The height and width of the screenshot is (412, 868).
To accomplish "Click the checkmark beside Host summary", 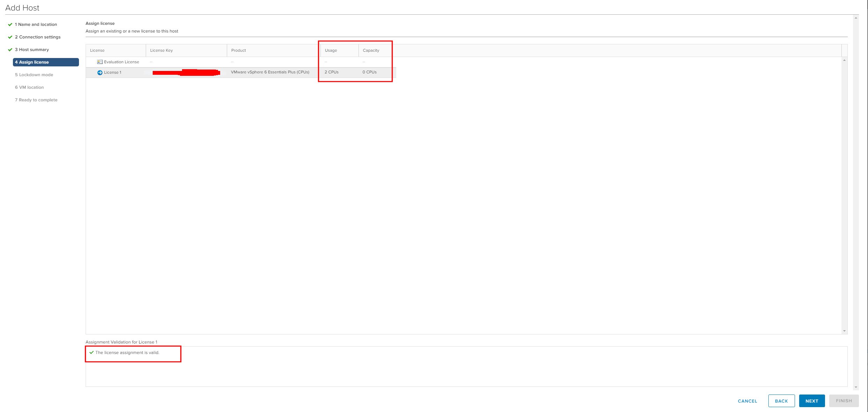I will click(x=10, y=50).
